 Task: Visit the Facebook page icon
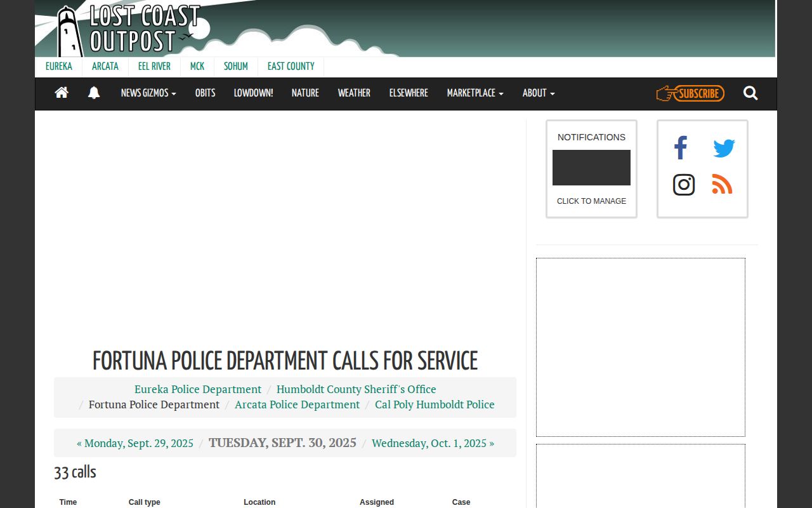(681, 148)
